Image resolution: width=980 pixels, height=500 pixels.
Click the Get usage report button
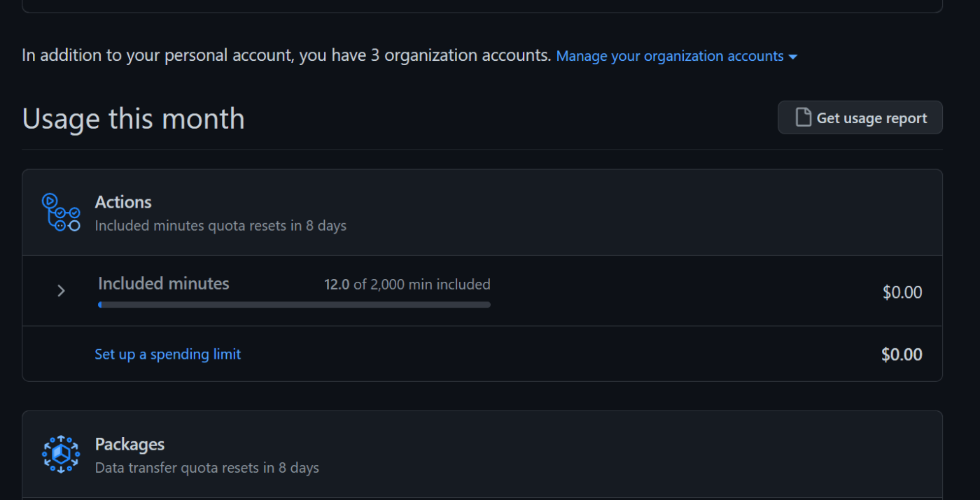860,117
